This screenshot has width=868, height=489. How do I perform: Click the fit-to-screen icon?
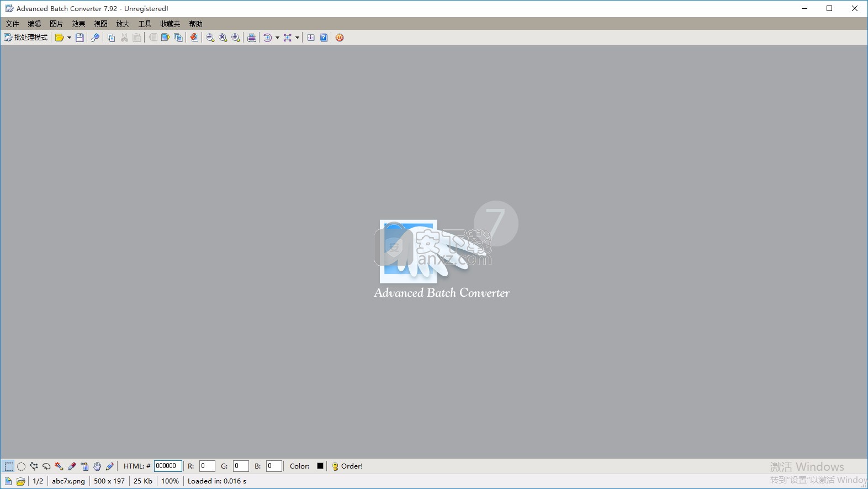click(287, 38)
